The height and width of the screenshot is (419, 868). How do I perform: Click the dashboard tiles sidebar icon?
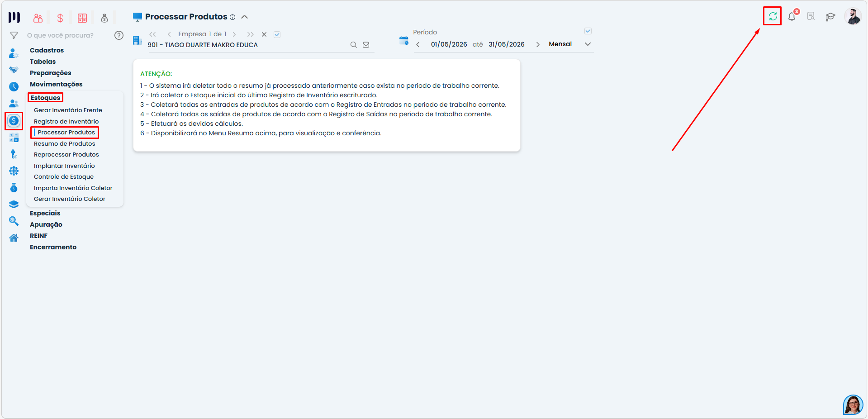14,138
